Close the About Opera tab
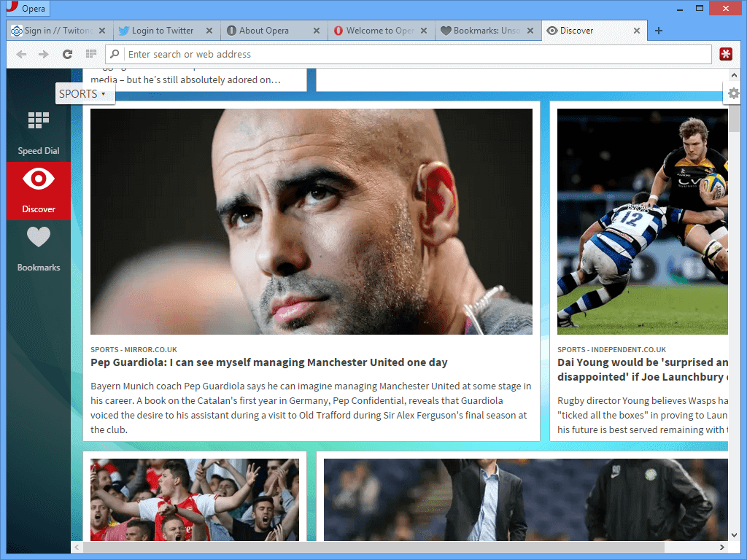This screenshot has height=560, width=747. (x=317, y=31)
